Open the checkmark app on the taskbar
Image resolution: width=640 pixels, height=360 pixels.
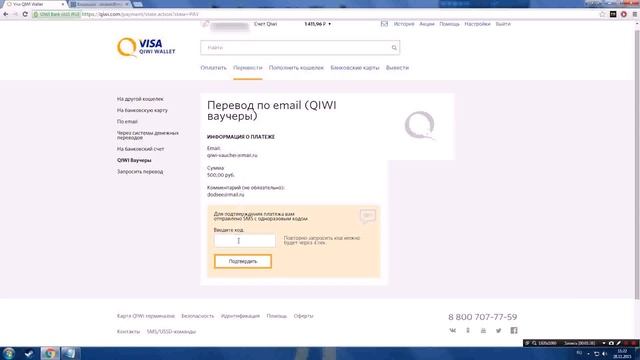pyautogui.click(x=29, y=353)
